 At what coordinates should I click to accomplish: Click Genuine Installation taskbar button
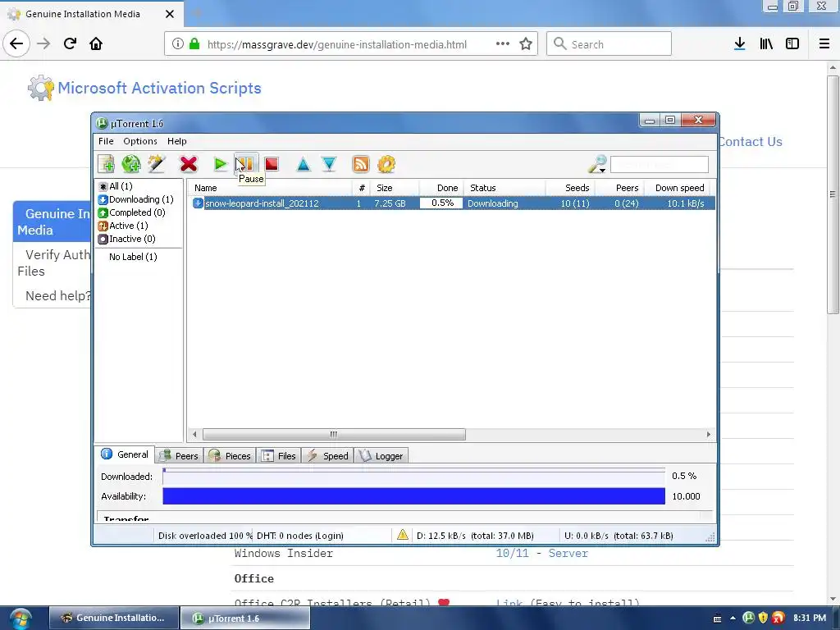tap(113, 619)
